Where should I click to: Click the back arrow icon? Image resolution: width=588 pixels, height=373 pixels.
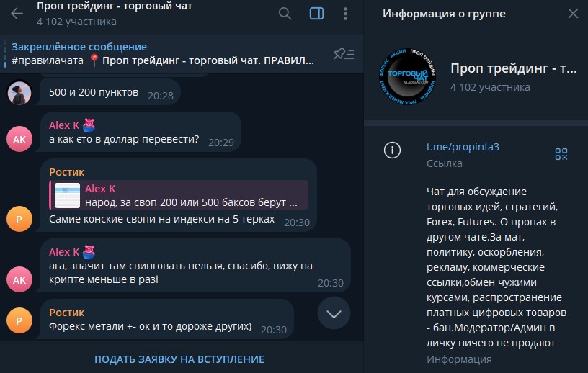[17, 14]
